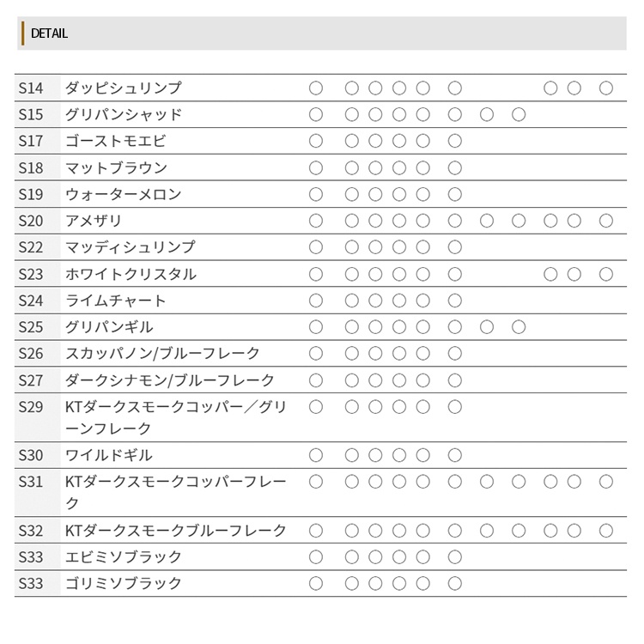This screenshot has height=644, width=644.
Task: Click the DETAIL section header
Action: (49, 33)
